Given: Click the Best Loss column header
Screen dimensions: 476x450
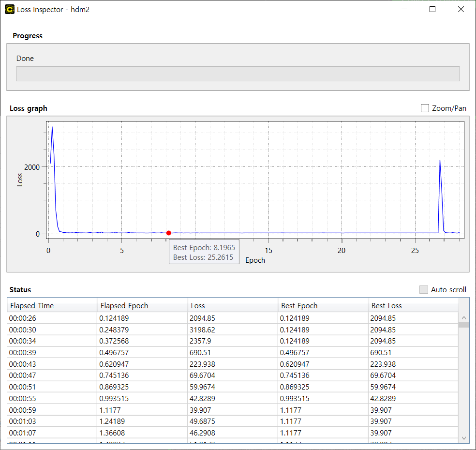Looking at the screenshot, I should (x=413, y=306).
